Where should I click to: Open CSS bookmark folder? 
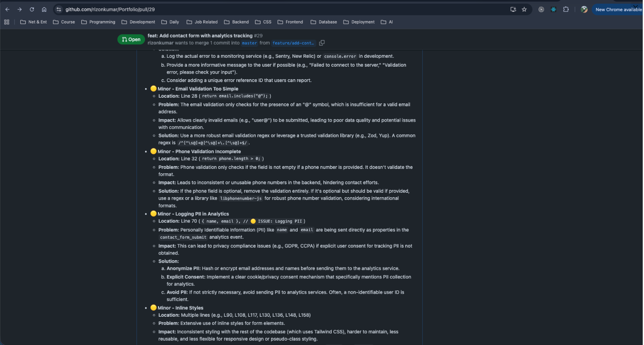tap(263, 22)
